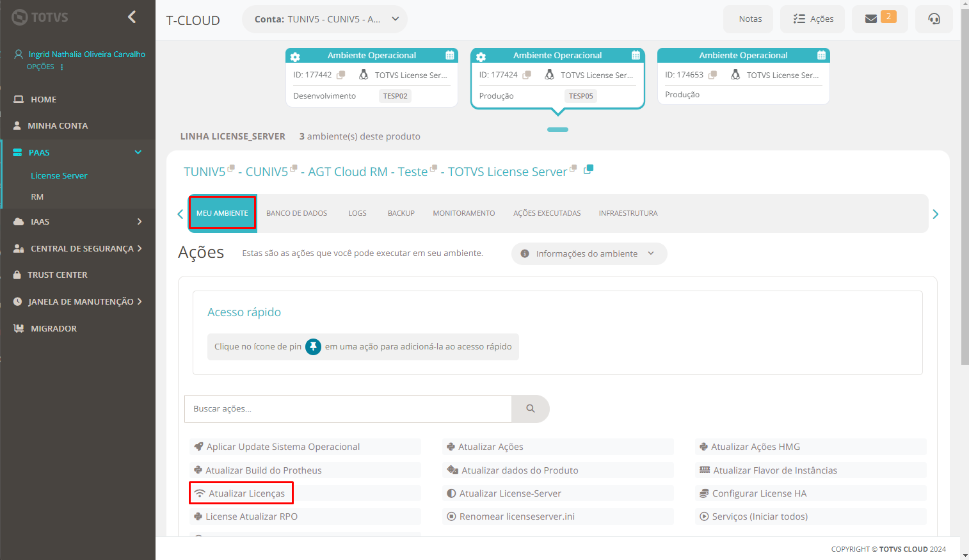Switch to INFRAESTRUTURA tab
The image size is (969, 560).
tap(629, 213)
